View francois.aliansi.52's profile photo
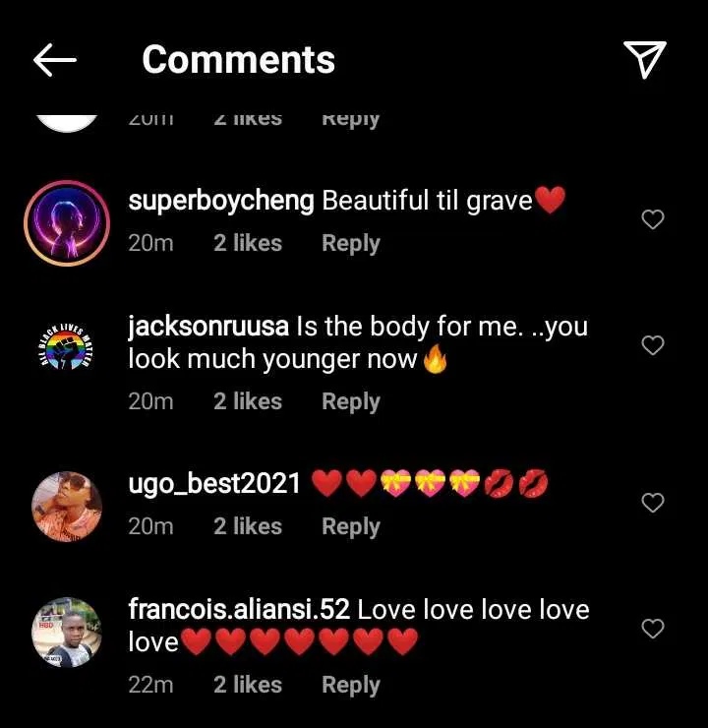The height and width of the screenshot is (728, 708). tap(67, 632)
